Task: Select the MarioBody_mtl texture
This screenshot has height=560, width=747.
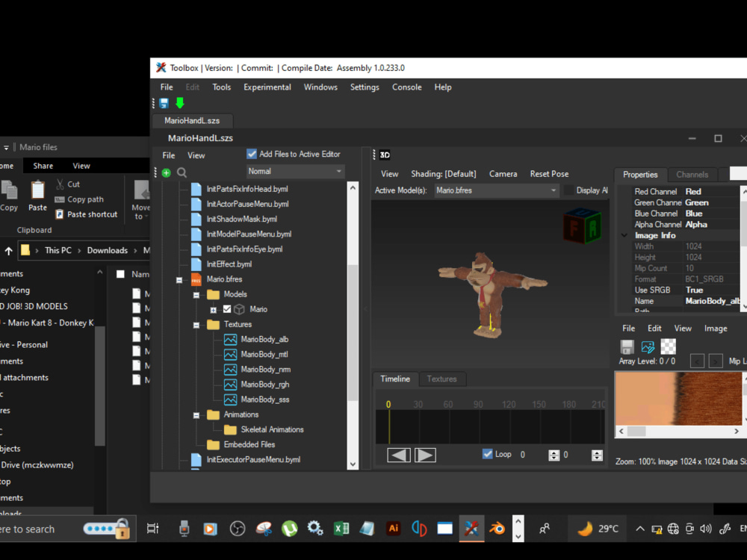Action: (264, 354)
